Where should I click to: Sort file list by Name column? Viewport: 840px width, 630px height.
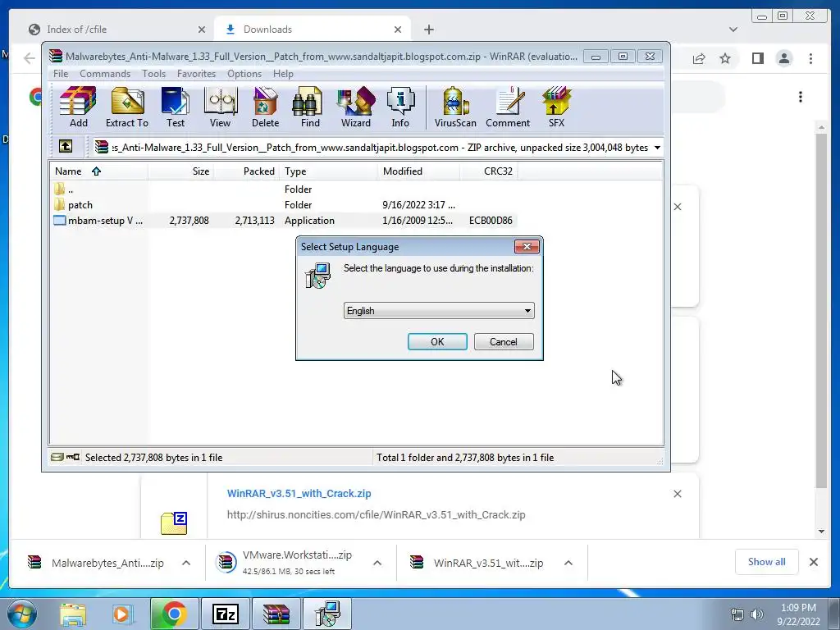tap(98, 171)
